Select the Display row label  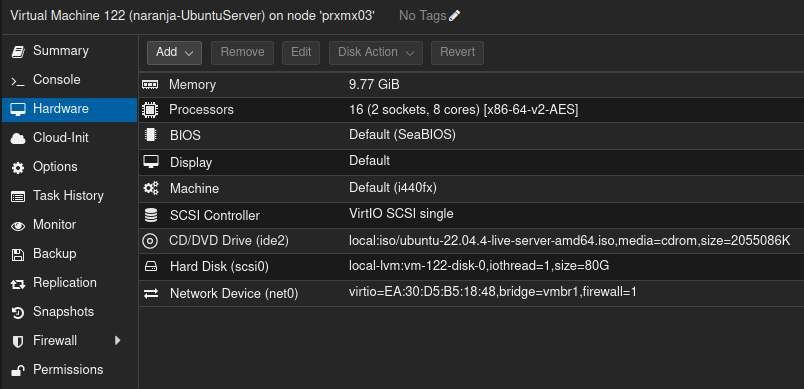click(191, 163)
